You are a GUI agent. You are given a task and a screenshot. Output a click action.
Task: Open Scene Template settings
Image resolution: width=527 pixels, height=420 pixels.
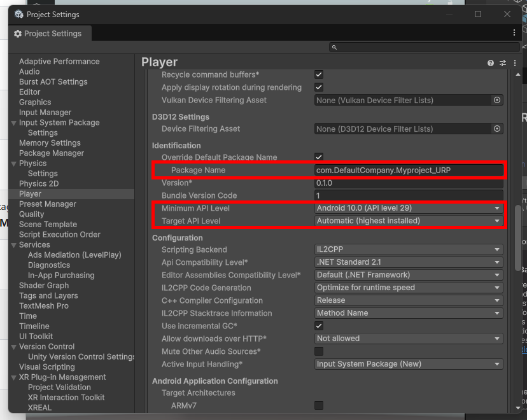[x=48, y=225]
